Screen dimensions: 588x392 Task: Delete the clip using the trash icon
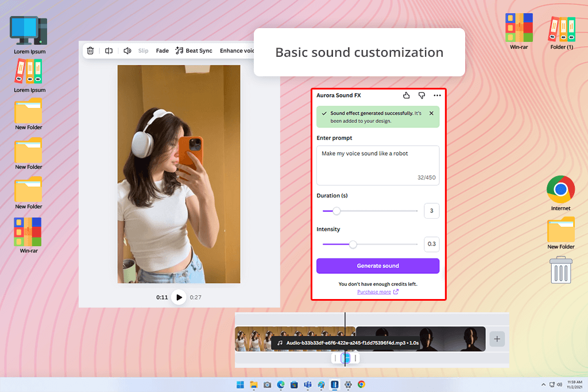(x=90, y=51)
